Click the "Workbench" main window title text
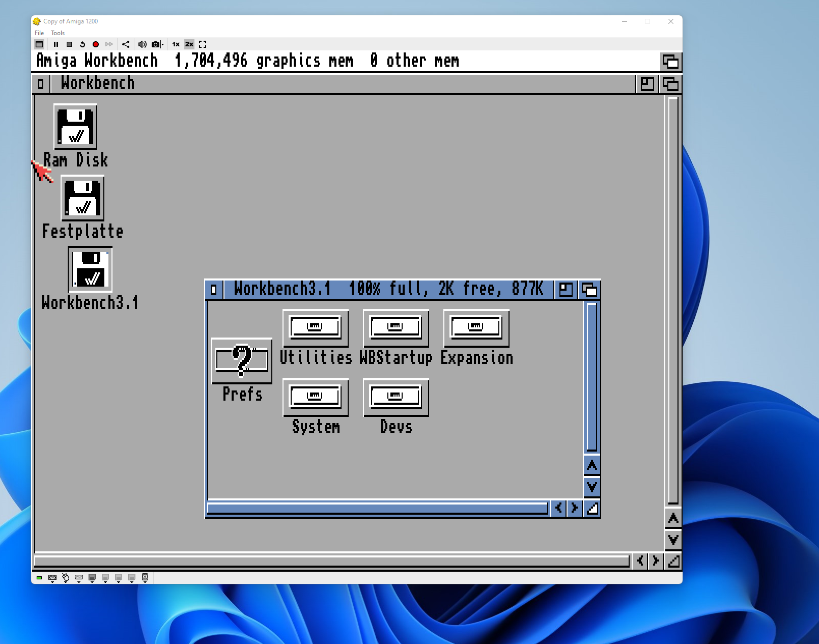Screen dimensions: 819x644 point(98,83)
